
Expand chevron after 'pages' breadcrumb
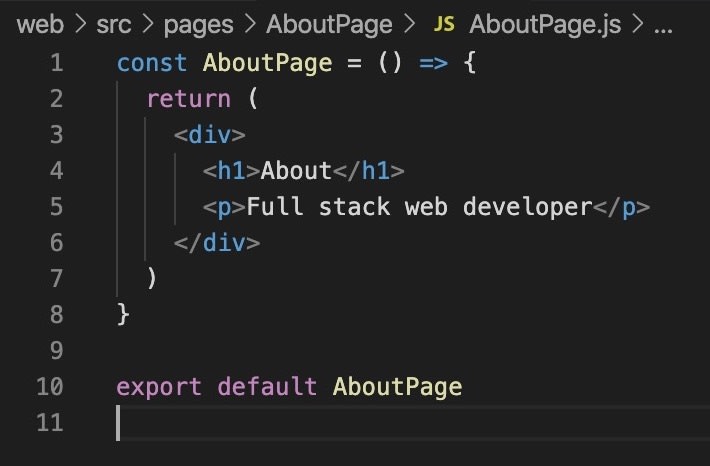(x=250, y=24)
